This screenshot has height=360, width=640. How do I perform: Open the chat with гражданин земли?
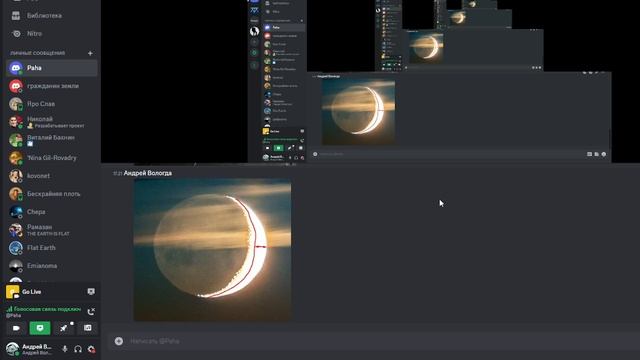click(52, 86)
